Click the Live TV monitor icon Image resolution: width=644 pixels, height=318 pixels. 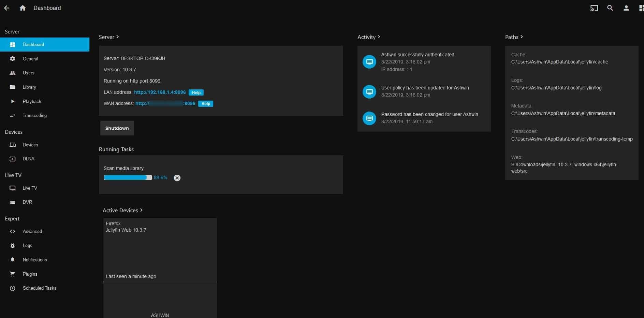tap(13, 188)
